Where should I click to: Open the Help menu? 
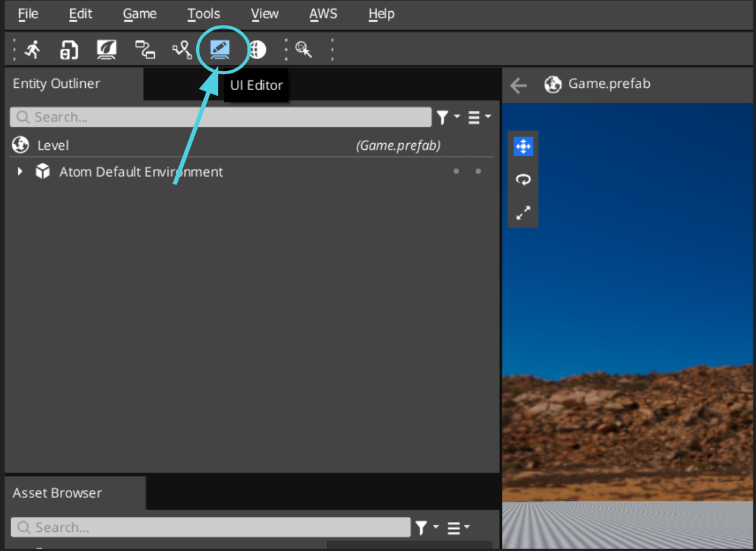381,14
